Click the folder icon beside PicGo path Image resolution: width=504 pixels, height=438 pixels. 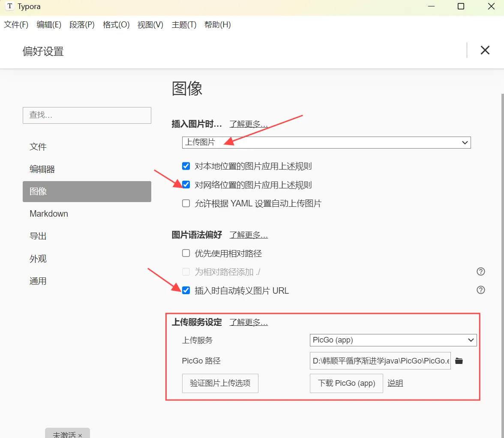[x=459, y=361]
